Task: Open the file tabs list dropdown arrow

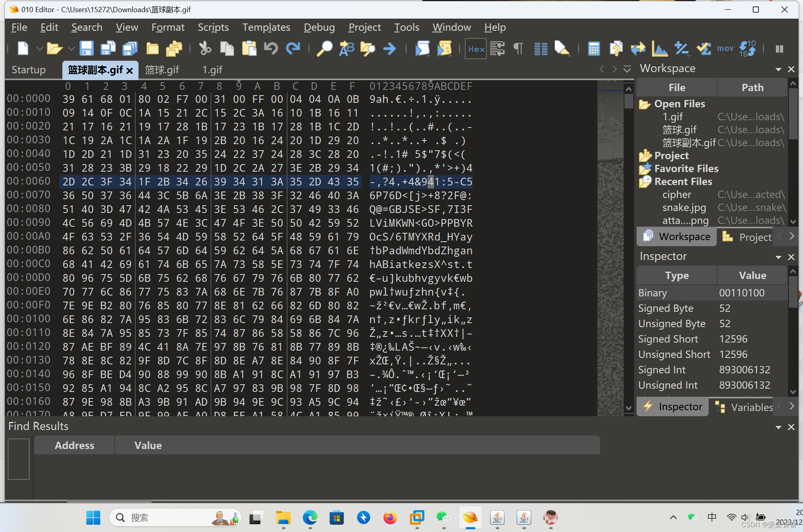Action: click(627, 69)
